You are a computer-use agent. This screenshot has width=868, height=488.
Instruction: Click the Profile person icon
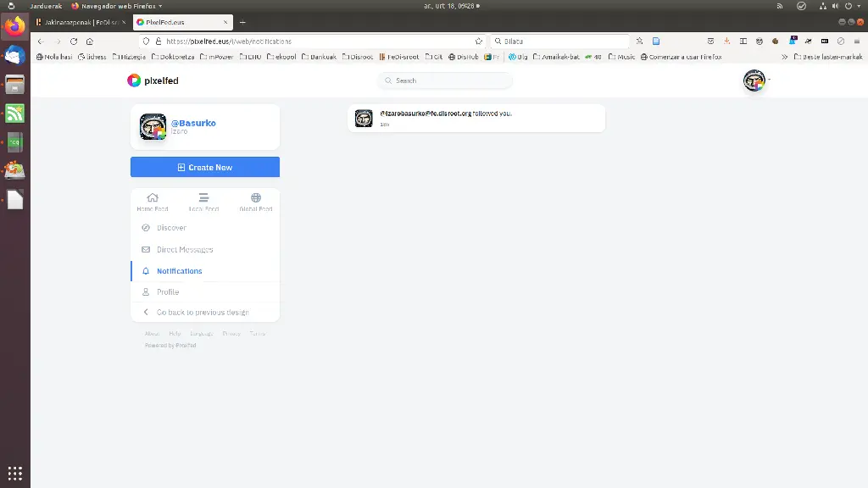coord(146,291)
